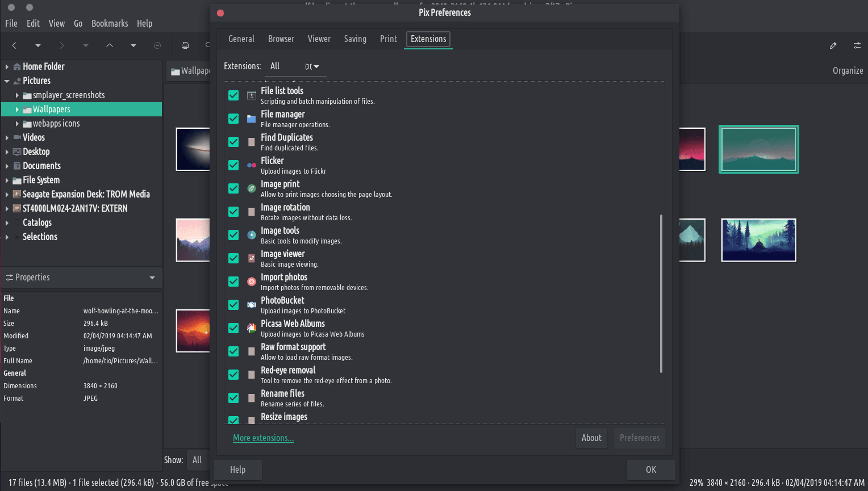Click the Picasa Web Albums icon

251,328
